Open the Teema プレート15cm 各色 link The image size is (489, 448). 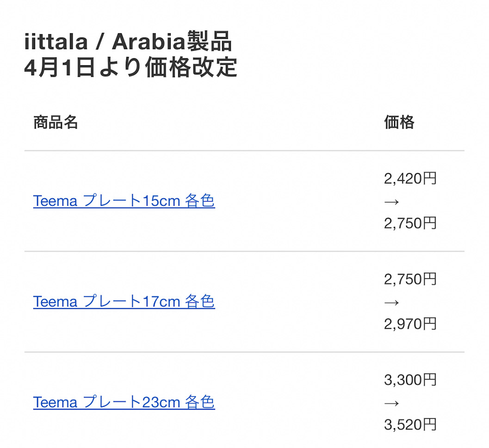tap(124, 201)
